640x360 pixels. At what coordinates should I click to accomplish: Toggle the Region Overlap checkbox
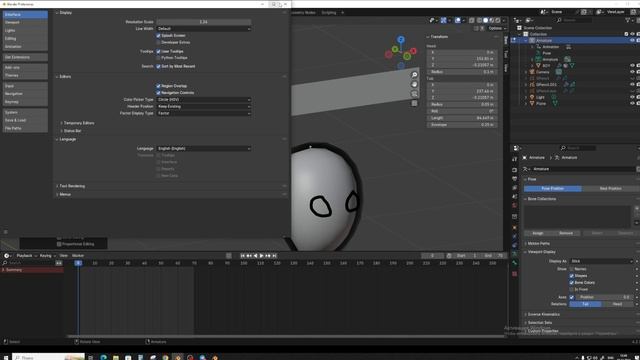[158, 86]
